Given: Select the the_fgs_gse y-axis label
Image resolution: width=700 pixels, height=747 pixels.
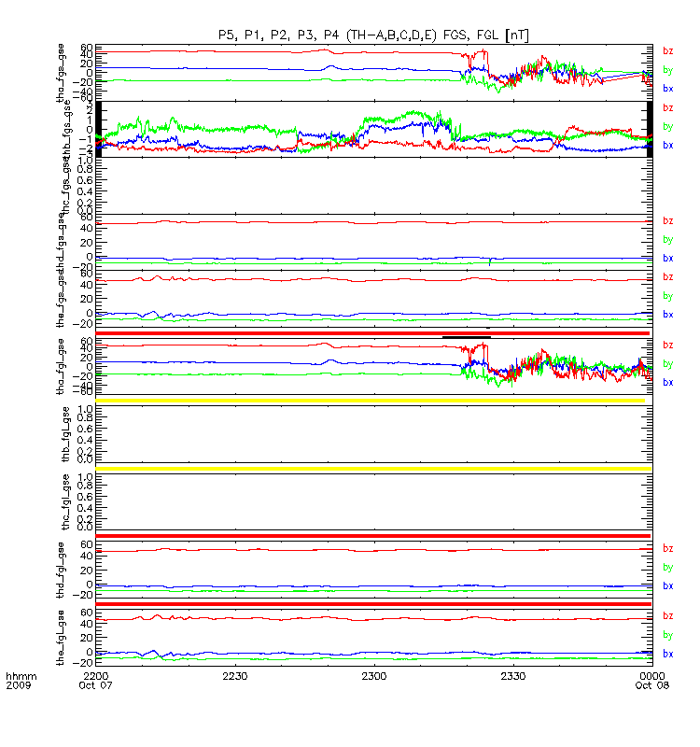Looking at the screenshot, I should pyautogui.click(x=61, y=300).
